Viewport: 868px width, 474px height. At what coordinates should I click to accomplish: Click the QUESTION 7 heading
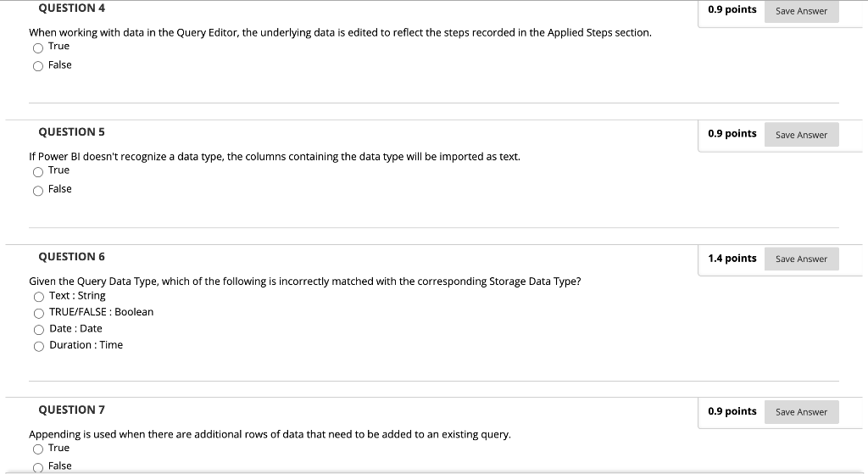71,410
